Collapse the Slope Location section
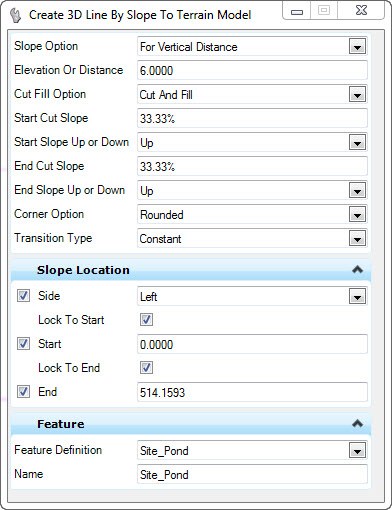This screenshot has height=510, width=392. [357, 269]
